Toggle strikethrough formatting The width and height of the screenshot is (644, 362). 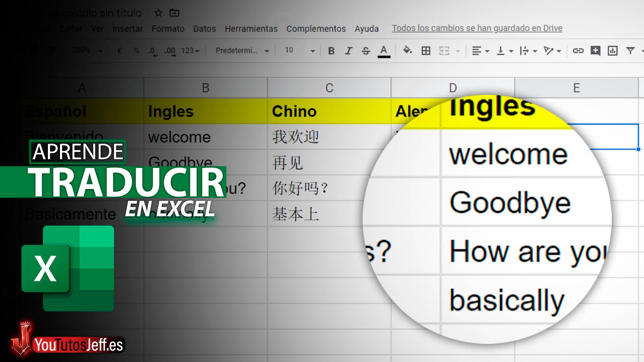(366, 51)
